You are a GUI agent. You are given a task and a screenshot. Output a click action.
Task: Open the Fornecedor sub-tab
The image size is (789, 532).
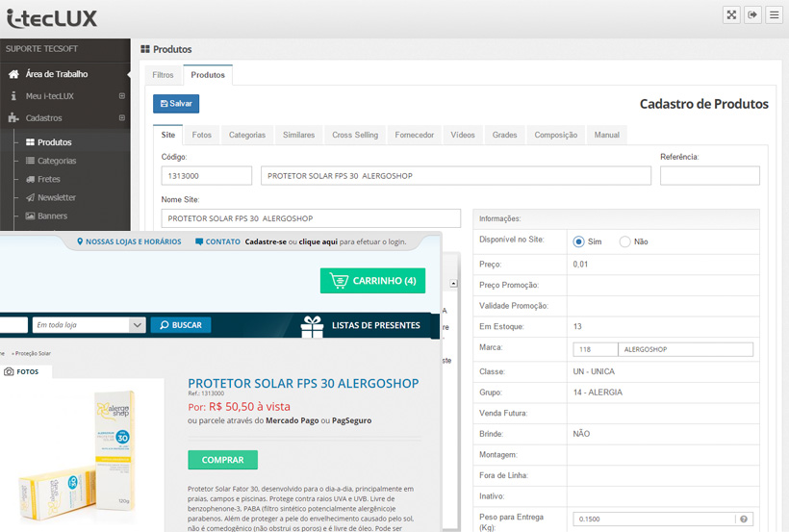[414, 135]
